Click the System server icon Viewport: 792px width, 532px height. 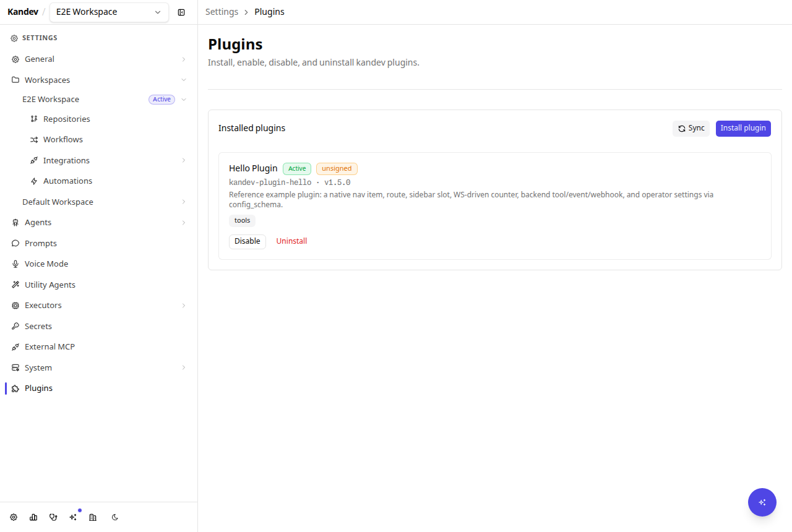15,367
